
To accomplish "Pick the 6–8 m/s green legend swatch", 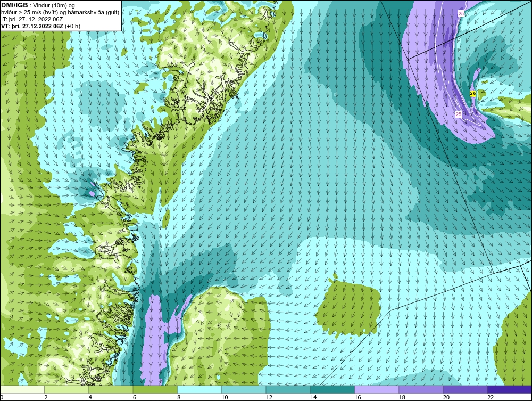I will click(155, 389).
